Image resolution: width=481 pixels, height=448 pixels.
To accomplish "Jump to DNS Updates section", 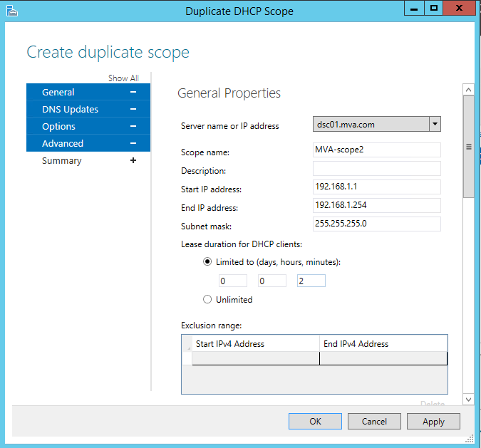I will point(88,109).
